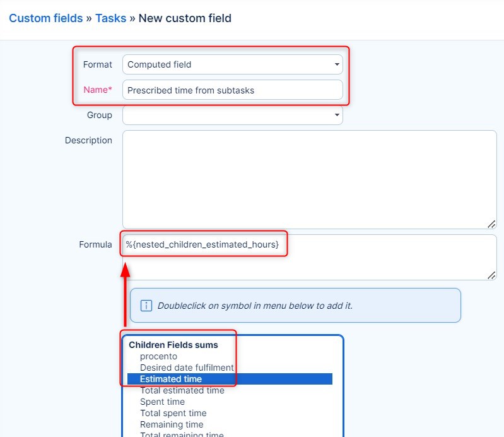504x437 pixels.
Task: Expand the Group dropdown
Action: click(x=232, y=115)
